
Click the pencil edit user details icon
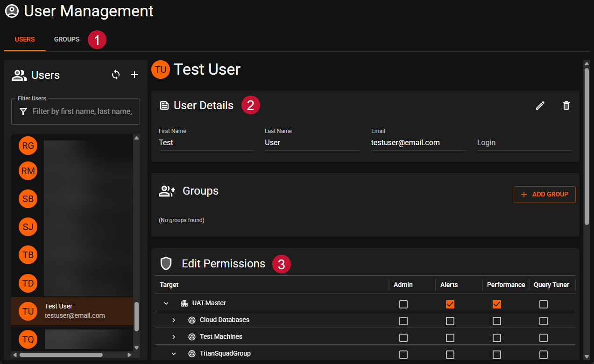[540, 105]
